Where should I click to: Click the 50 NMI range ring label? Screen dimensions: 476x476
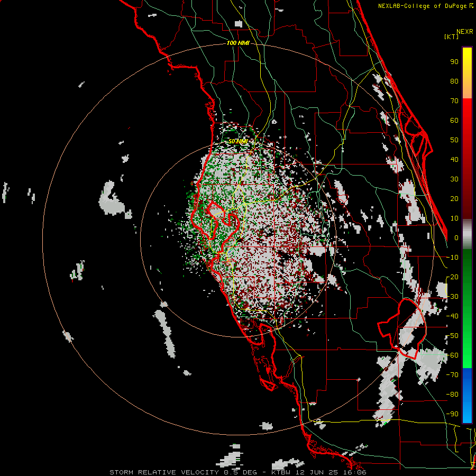point(237,141)
